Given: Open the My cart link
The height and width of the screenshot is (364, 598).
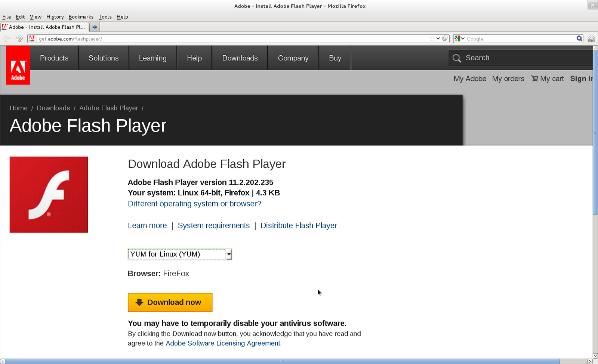Looking at the screenshot, I should click(552, 78).
